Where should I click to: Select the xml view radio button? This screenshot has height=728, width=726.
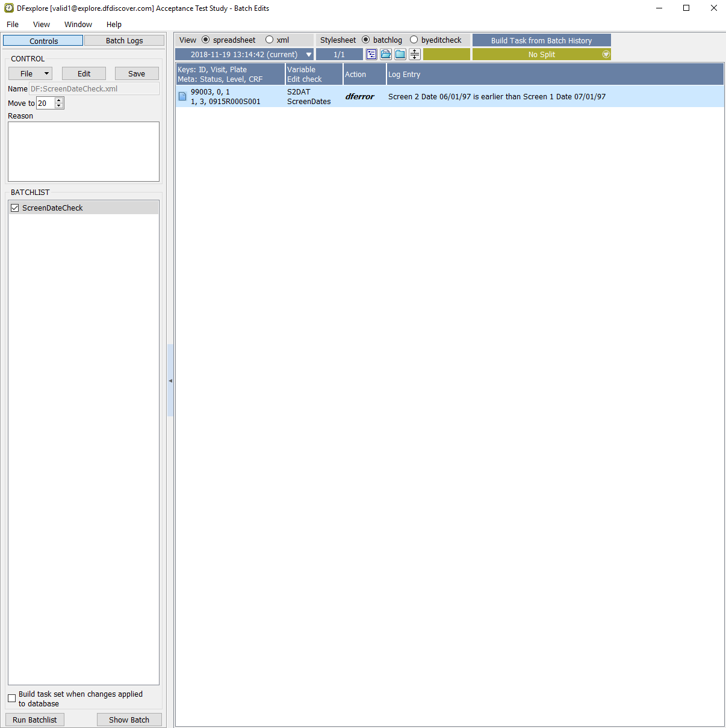pyautogui.click(x=270, y=40)
